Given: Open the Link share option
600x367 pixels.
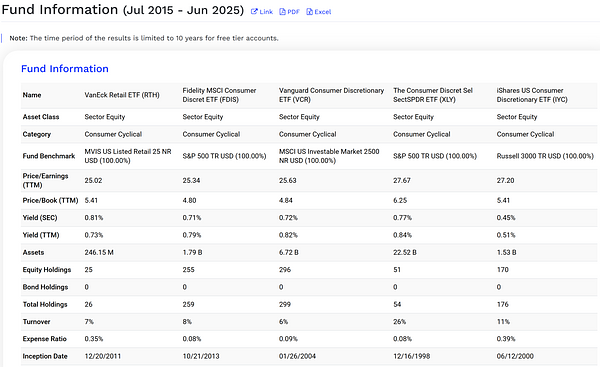Looking at the screenshot, I should tap(262, 12).
